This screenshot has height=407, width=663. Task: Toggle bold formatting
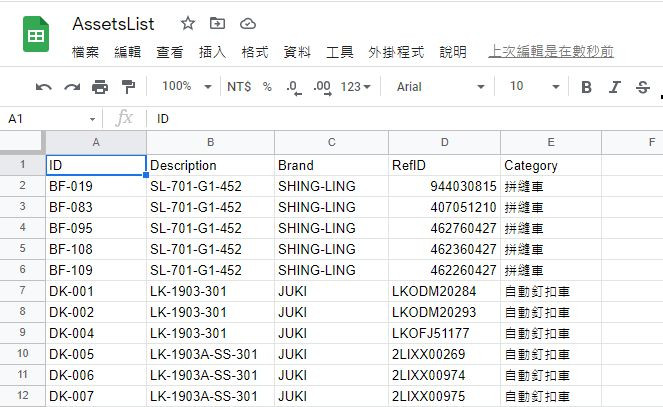point(586,87)
